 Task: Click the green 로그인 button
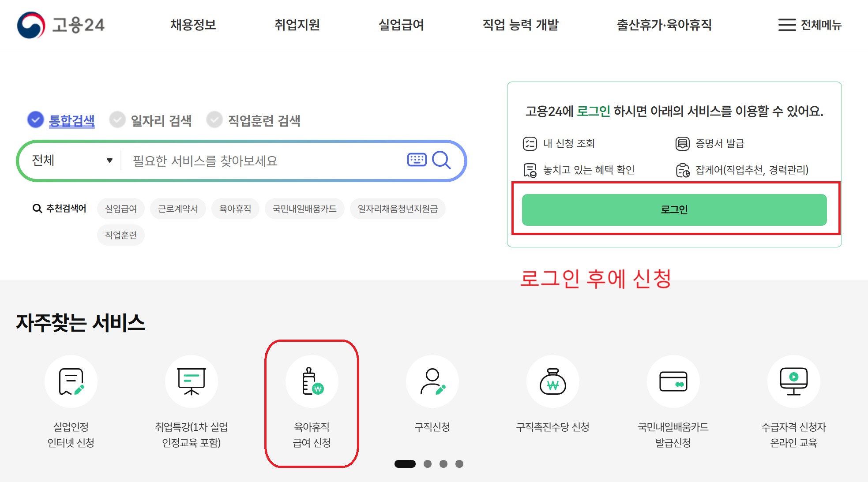pyautogui.click(x=674, y=210)
